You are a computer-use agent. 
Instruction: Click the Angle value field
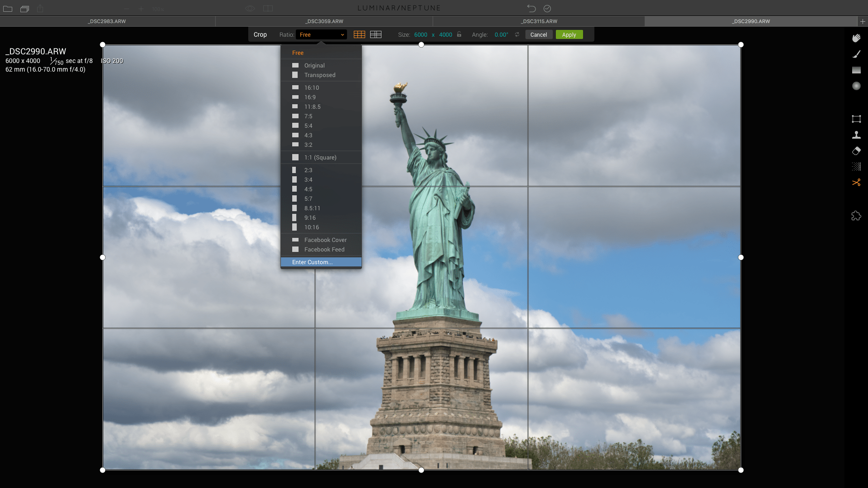tap(501, 35)
